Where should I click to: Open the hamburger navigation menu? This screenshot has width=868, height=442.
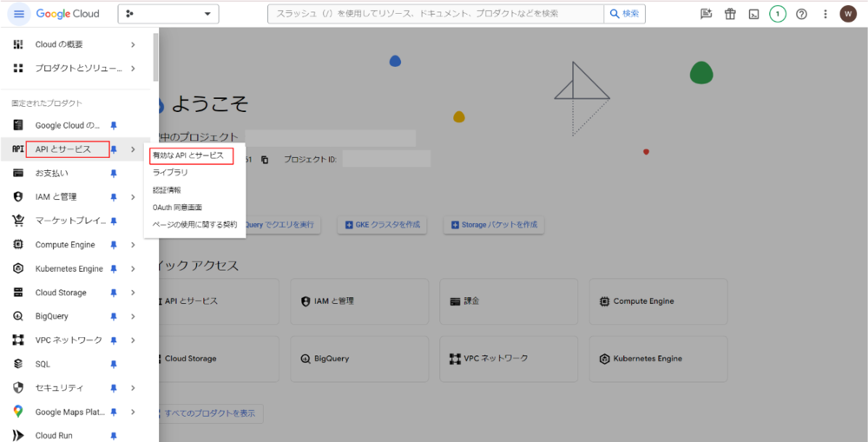point(19,14)
